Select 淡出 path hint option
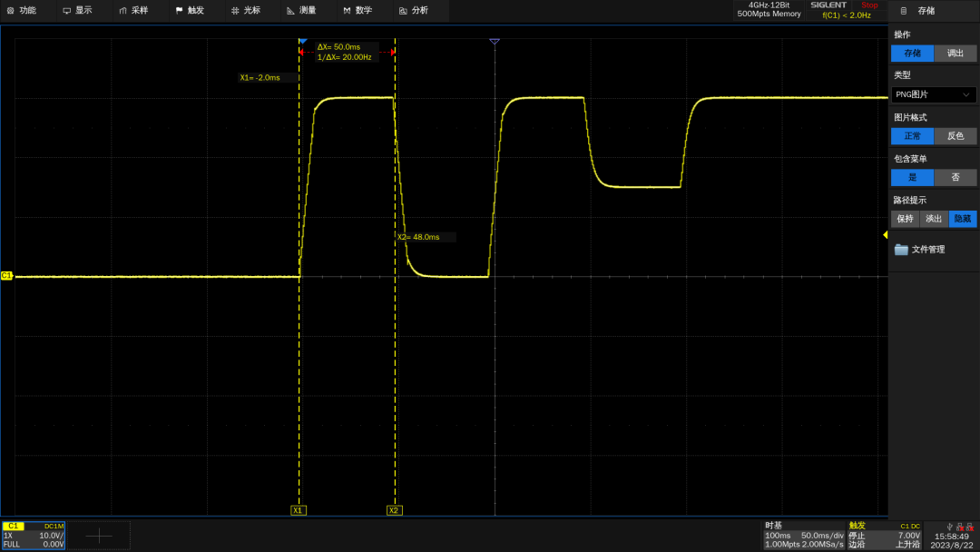 934,219
